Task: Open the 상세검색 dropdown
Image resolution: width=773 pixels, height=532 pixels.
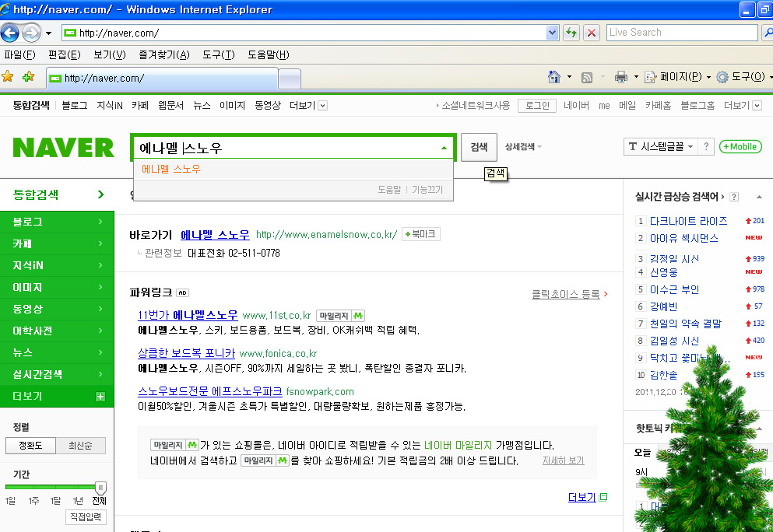Action: coord(523,147)
